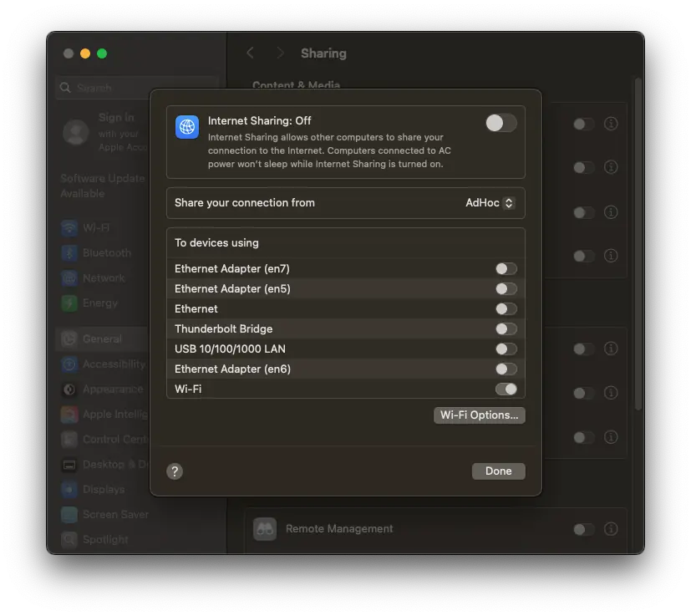Image resolution: width=691 pixels, height=616 pixels.
Task: Click Done to close the sheet
Action: point(499,471)
